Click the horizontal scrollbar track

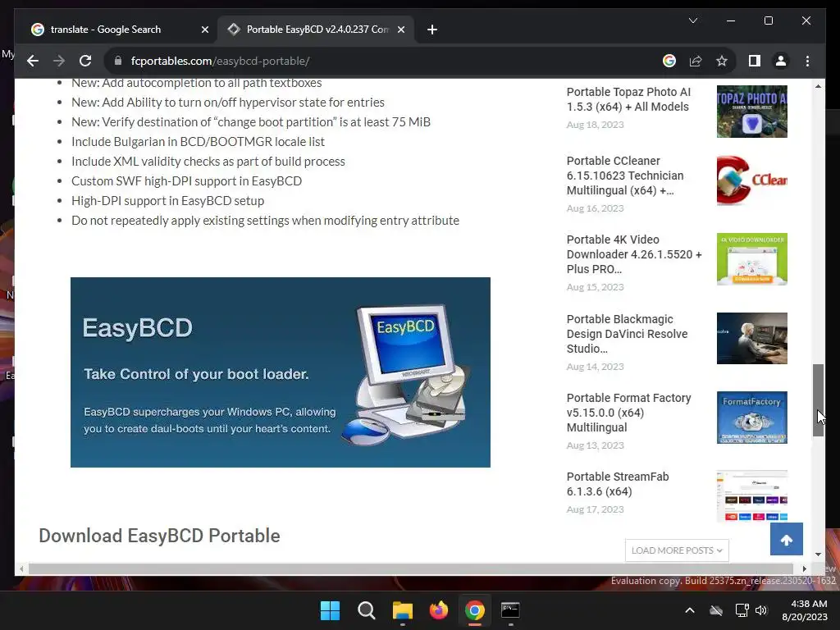coord(413,568)
